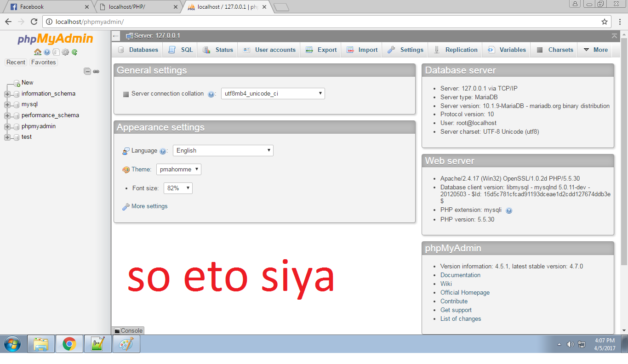Open the Theme dropdown
The image size is (628, 364).
(x=178, y=169)
